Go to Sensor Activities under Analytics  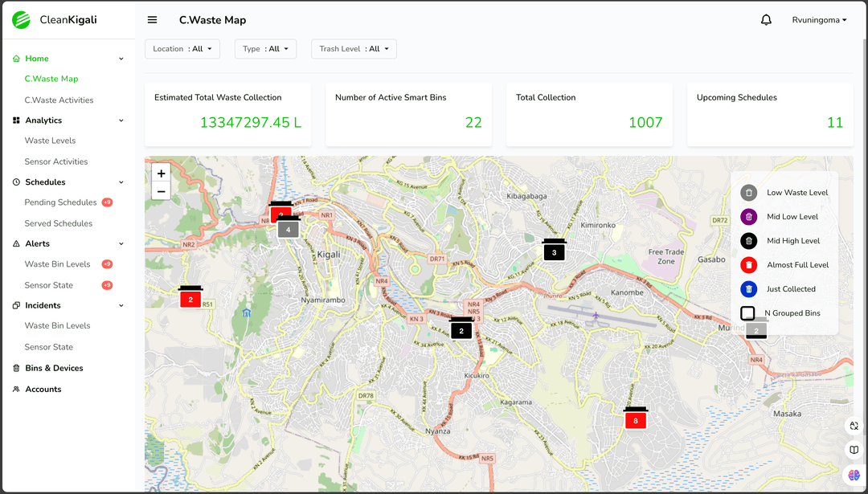(56, 161)
